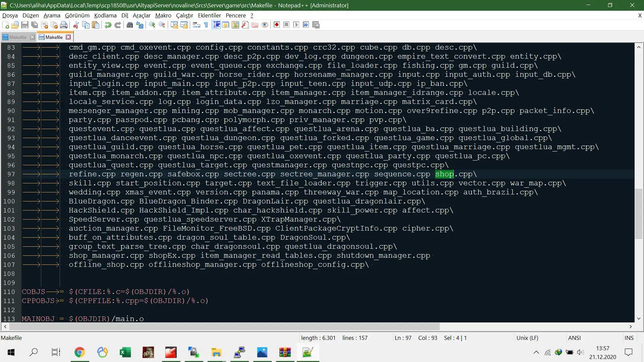Click the Print icon in toolbar

(64, 25)
